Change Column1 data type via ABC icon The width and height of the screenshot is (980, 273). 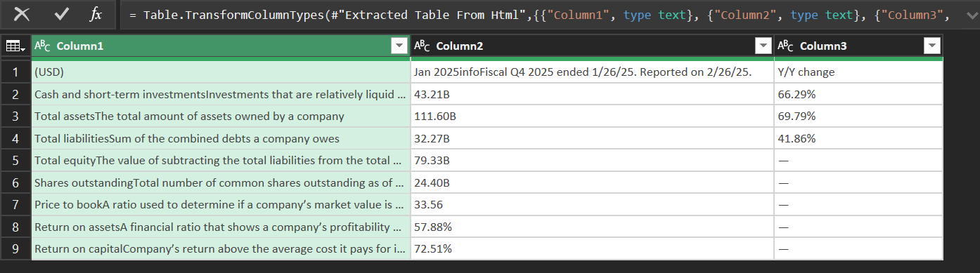[42, 46]
